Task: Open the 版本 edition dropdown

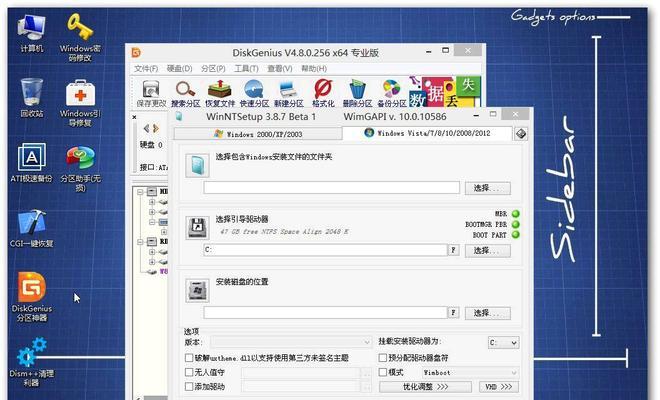Action: point(291,342)
